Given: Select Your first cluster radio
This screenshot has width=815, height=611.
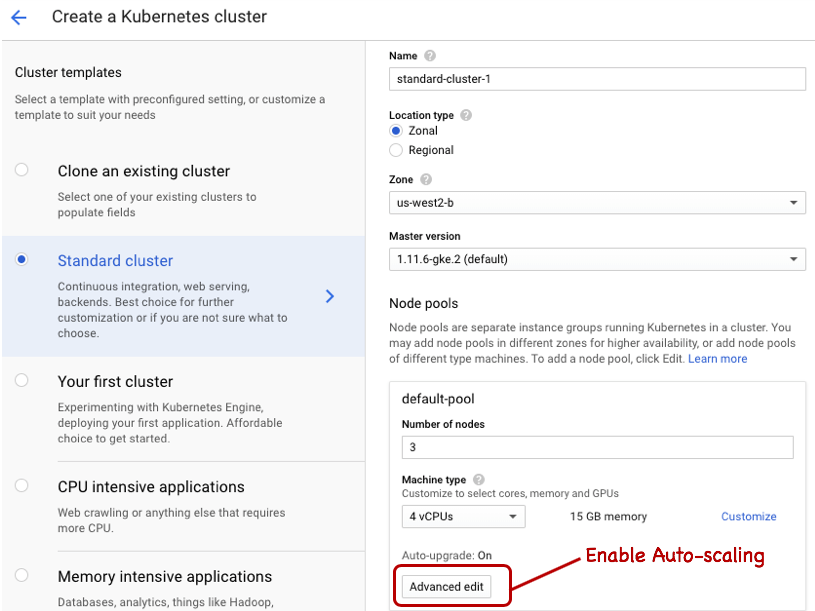Looking at the screenshot, I should pos(21,380).
